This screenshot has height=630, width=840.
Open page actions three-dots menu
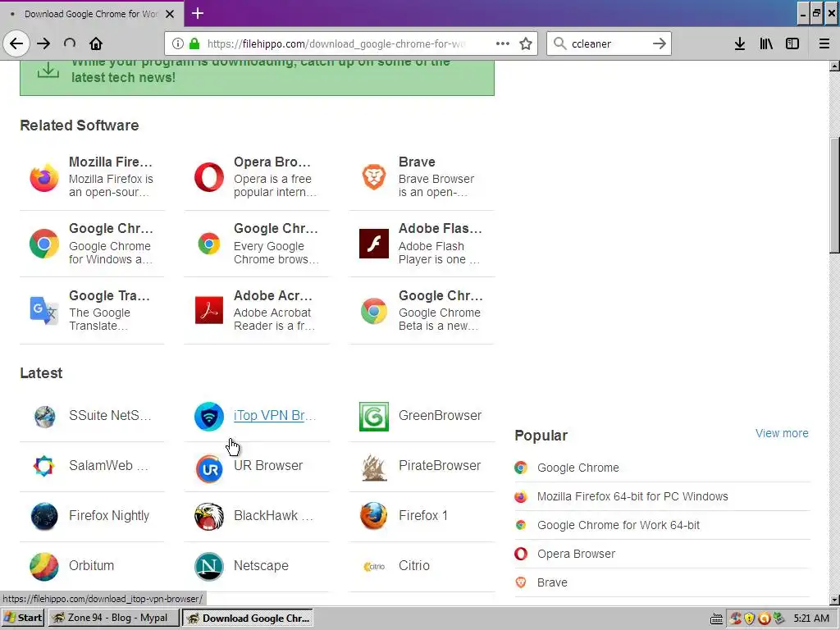tap(503, 43)
